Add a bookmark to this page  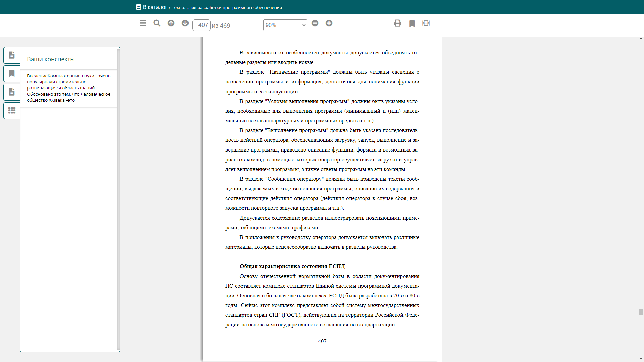[x=412, y=24]
